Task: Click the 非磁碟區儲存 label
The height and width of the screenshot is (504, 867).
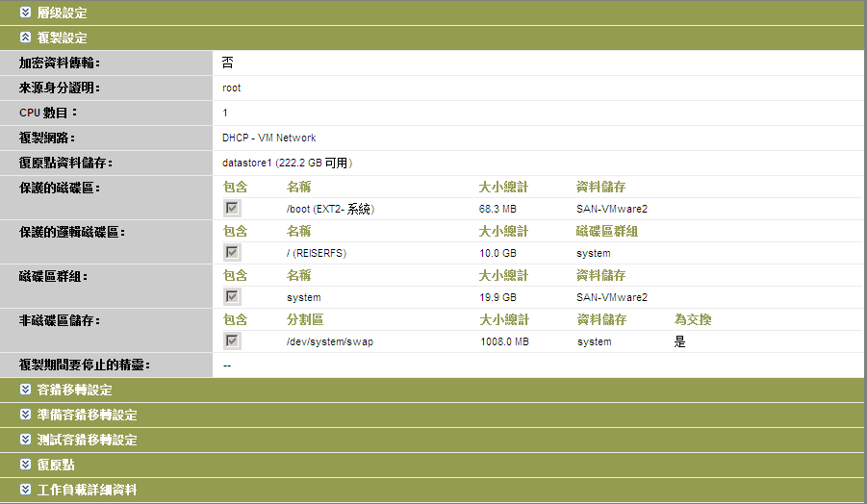Action: tap(60, 320)
